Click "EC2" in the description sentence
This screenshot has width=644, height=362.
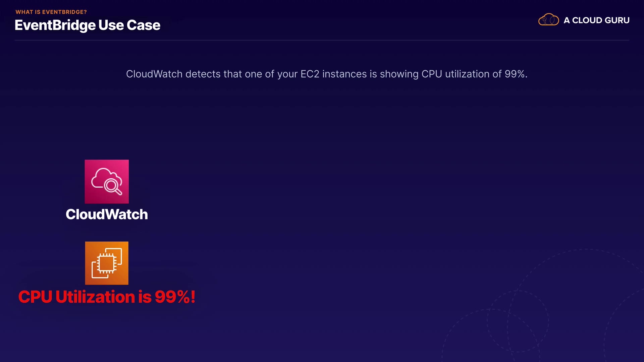coord(310,74)
